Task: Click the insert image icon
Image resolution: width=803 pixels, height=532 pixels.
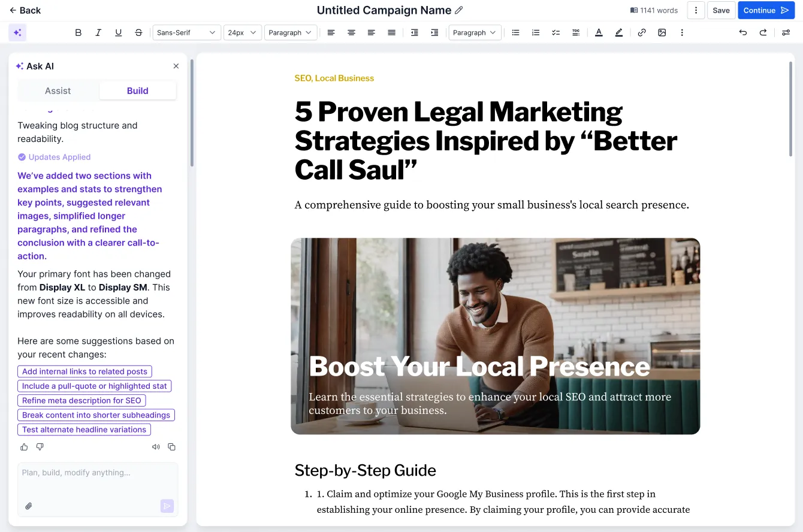Action: tap(662, 32)
